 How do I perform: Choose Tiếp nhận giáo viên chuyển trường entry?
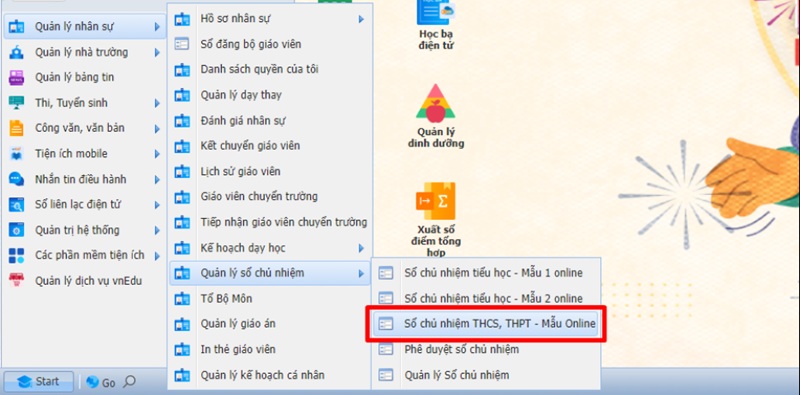pos(270,222)
